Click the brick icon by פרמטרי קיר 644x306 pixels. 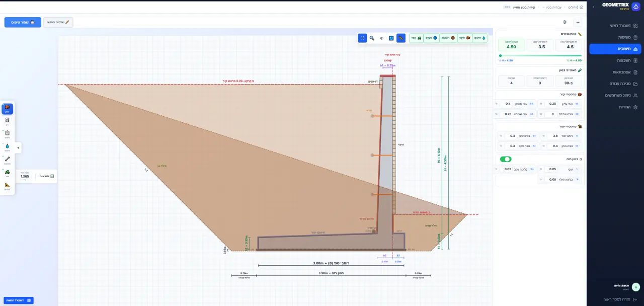(580, 94)
